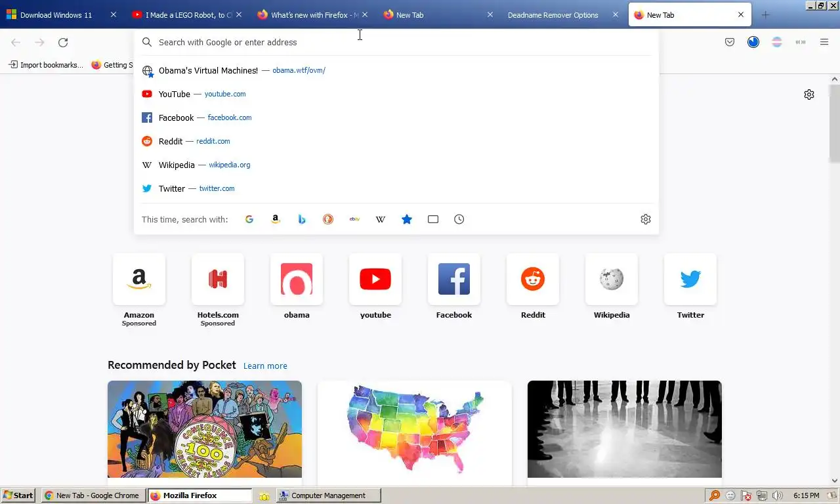Save page with the Pocket toolbar icon
Screen dimensions: 840x504
(x=730, y=42)
